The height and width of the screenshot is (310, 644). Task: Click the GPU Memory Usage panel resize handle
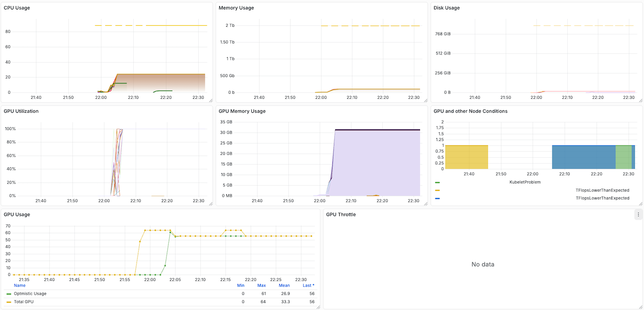[425, 204]
